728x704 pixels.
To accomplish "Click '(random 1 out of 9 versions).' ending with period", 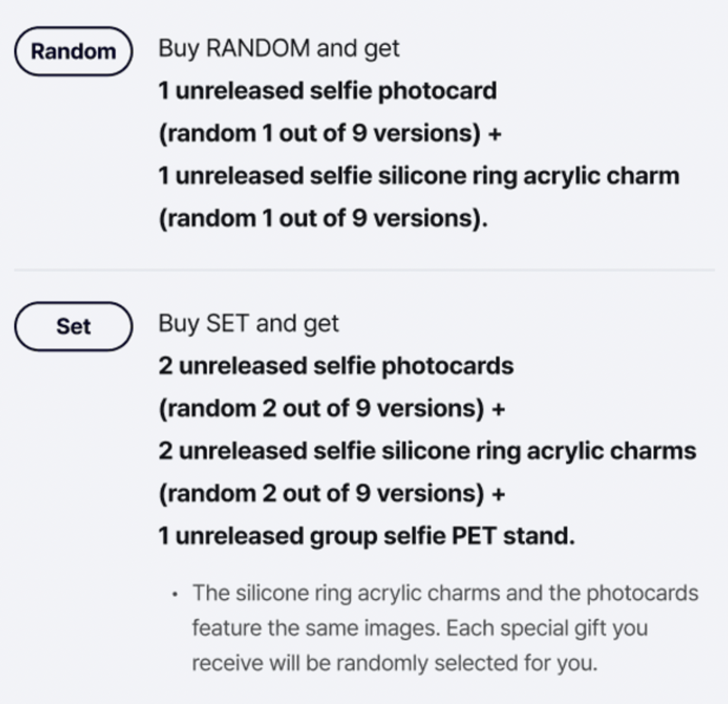I will click(323, 219).
